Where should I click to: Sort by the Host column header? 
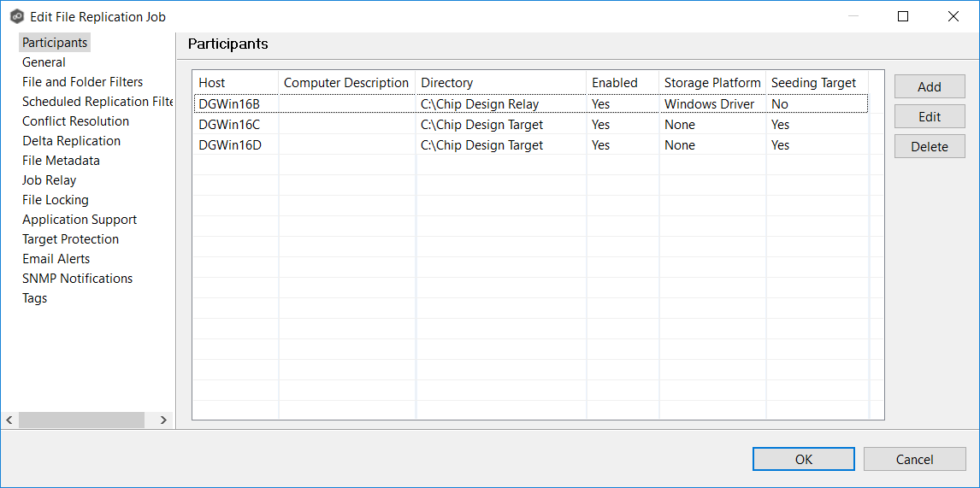tap(212, 83)
